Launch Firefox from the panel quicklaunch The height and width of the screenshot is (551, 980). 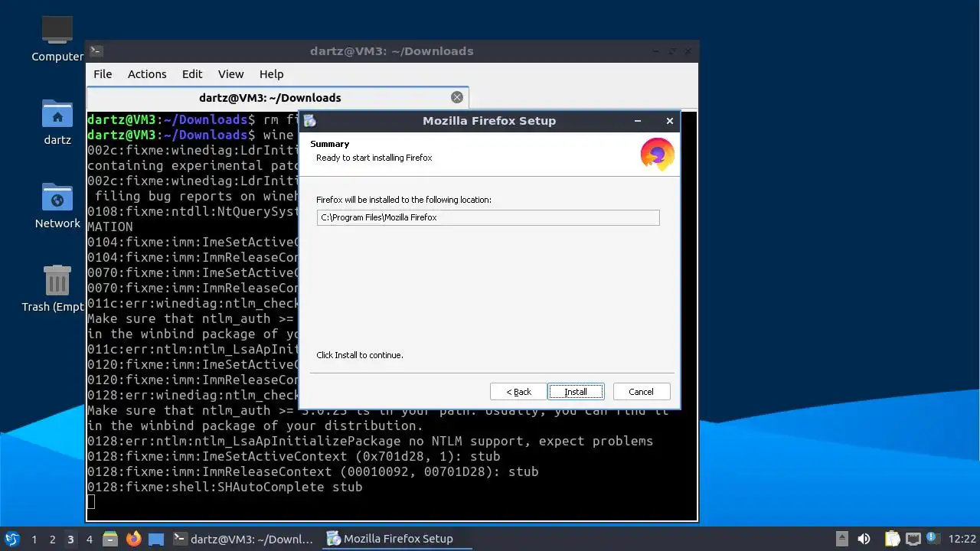point(133,539)
